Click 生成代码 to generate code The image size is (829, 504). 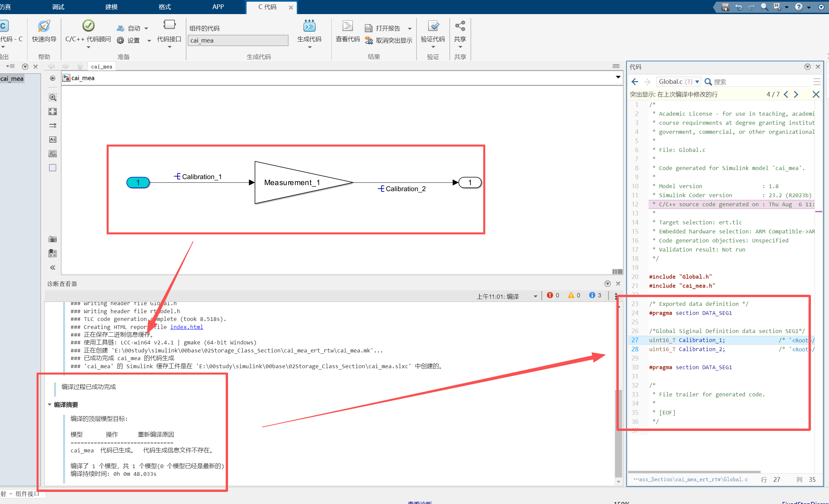[309, 32]
